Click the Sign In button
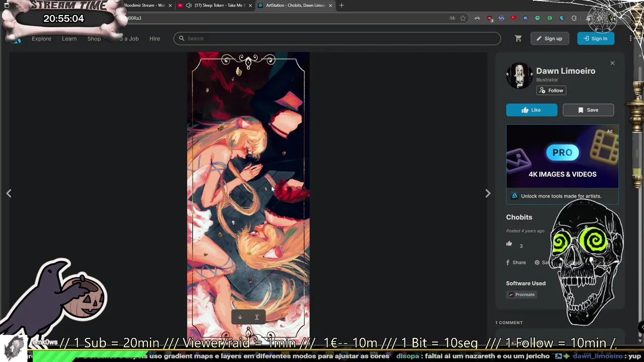 [596, 38]
